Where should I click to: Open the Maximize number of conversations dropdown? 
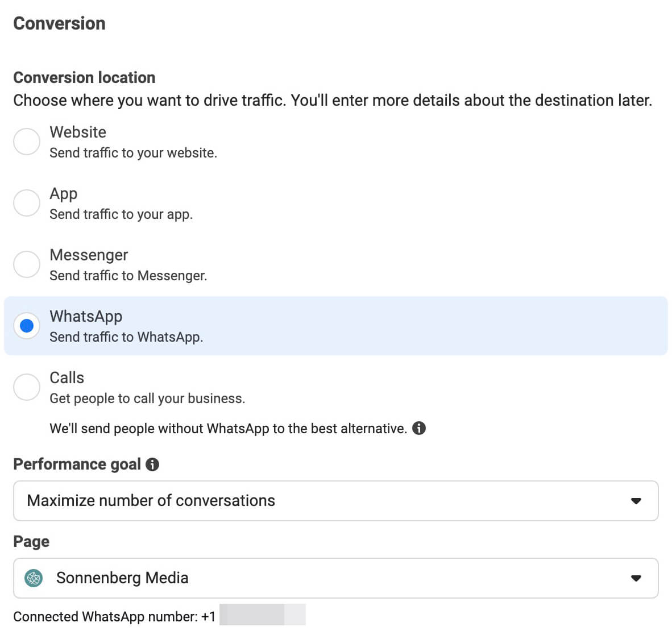[x=335, y=500]
